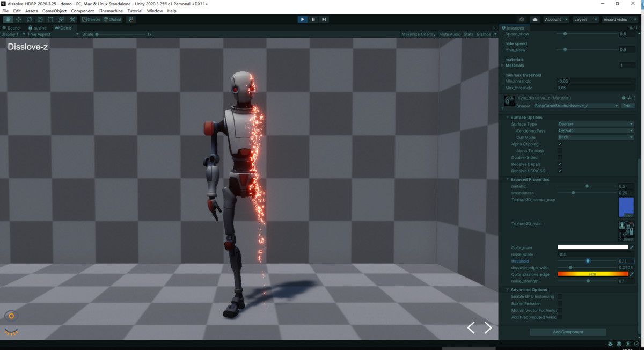Open the Custom Editor Tools icon
Viewport: 644px width, 350px height.
(x=71, y=19)
